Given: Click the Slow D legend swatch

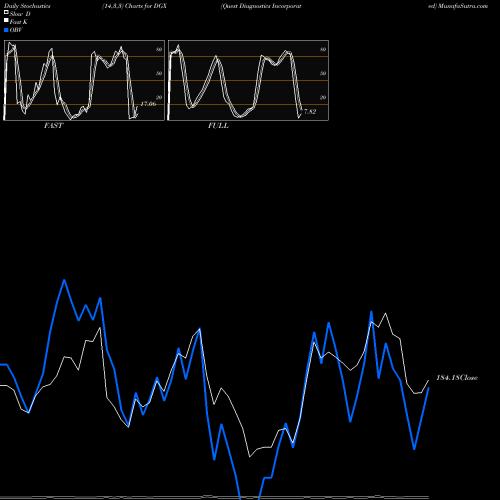Looking at the screenshot, I should [6, 12].
